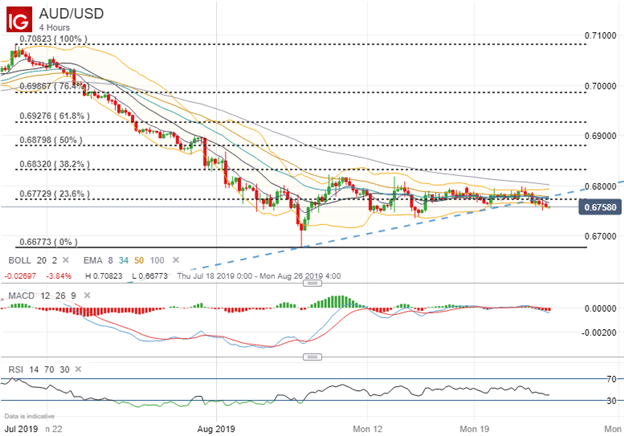The width and height of the screenshot is (624, 436).
Task: Click the 0.70000 price axis label
Action: click(x=600, y=86)
